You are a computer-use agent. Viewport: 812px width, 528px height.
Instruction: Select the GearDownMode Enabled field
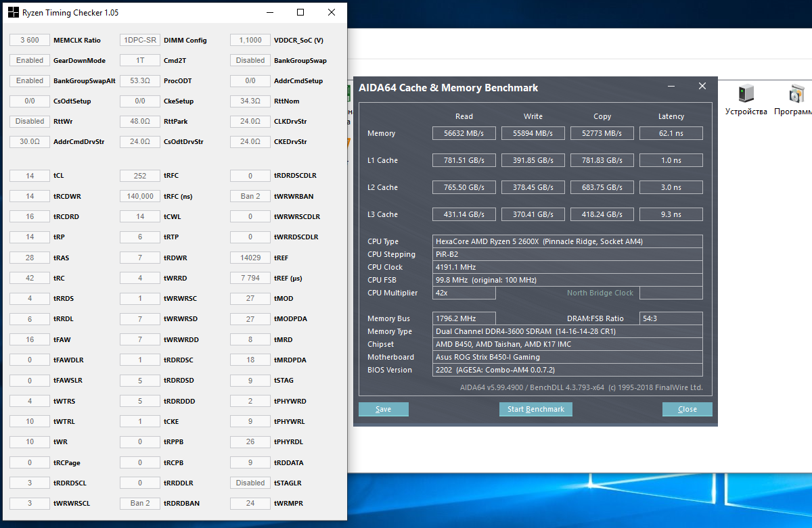point(30,60)
